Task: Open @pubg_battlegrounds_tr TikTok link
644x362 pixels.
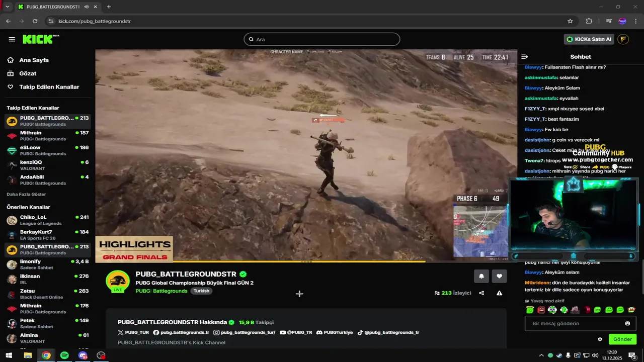Action: 388,332
